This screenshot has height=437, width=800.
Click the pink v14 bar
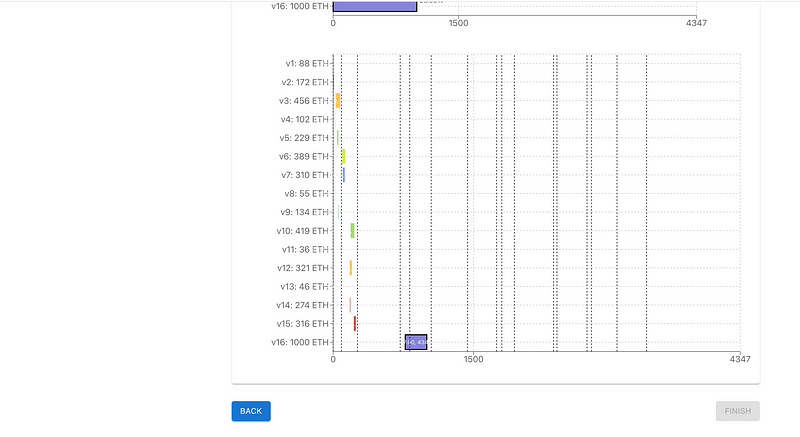coord(350,305)
